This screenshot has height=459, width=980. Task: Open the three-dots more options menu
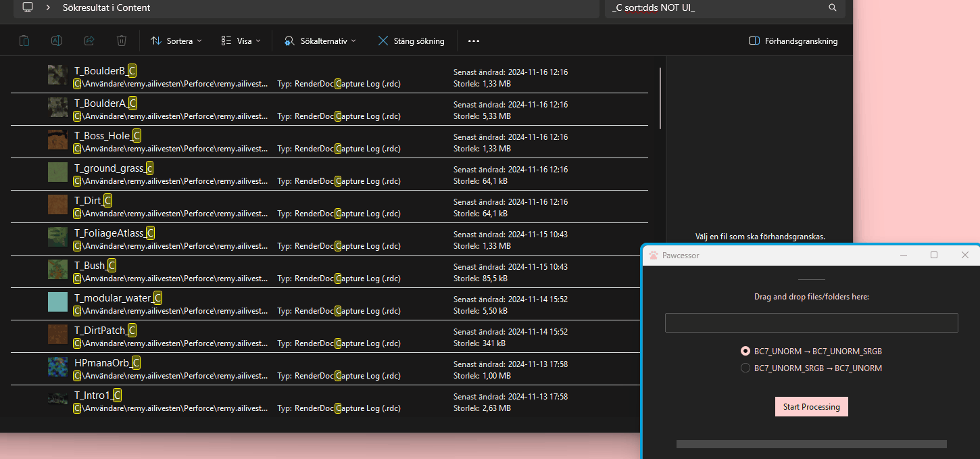[474, 41]
